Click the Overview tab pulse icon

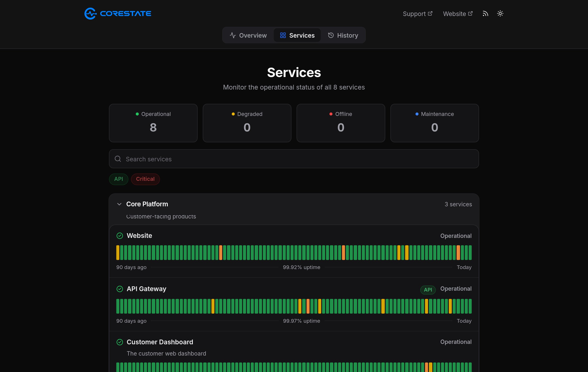[233, 35]
